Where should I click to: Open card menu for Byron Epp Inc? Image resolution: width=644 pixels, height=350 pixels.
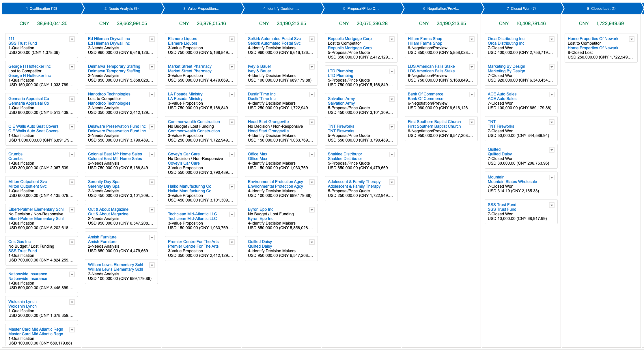coord(312,210)
